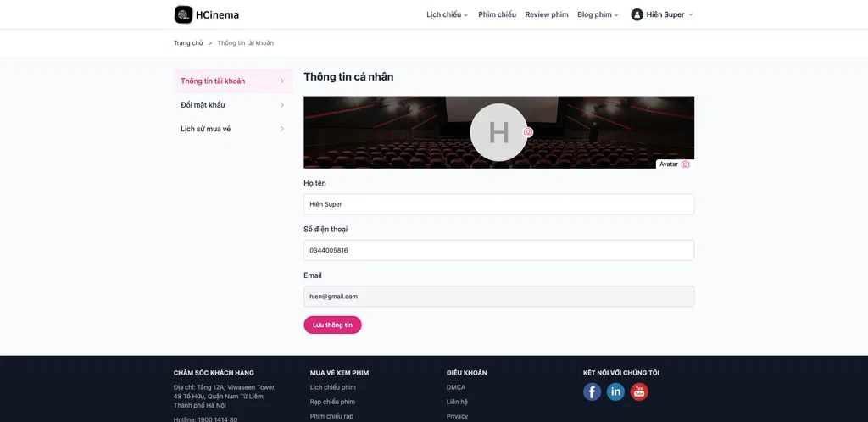The height and width of the screenshot is (422, 868).
Task: Open the Phim chiếu rạp footer link
Action: 331,416
